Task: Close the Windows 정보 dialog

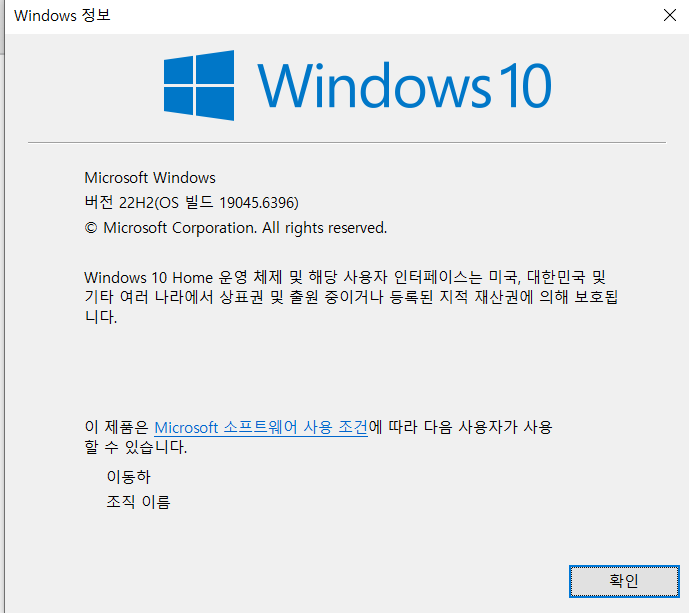Action: click(669, 15)
